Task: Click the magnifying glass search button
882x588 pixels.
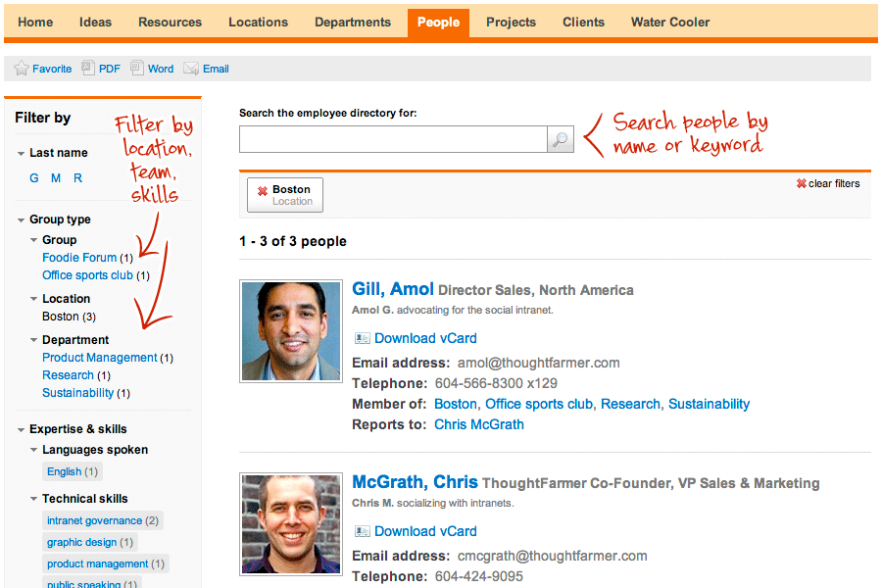Action: pyautogui.click(x=560, y=139)
